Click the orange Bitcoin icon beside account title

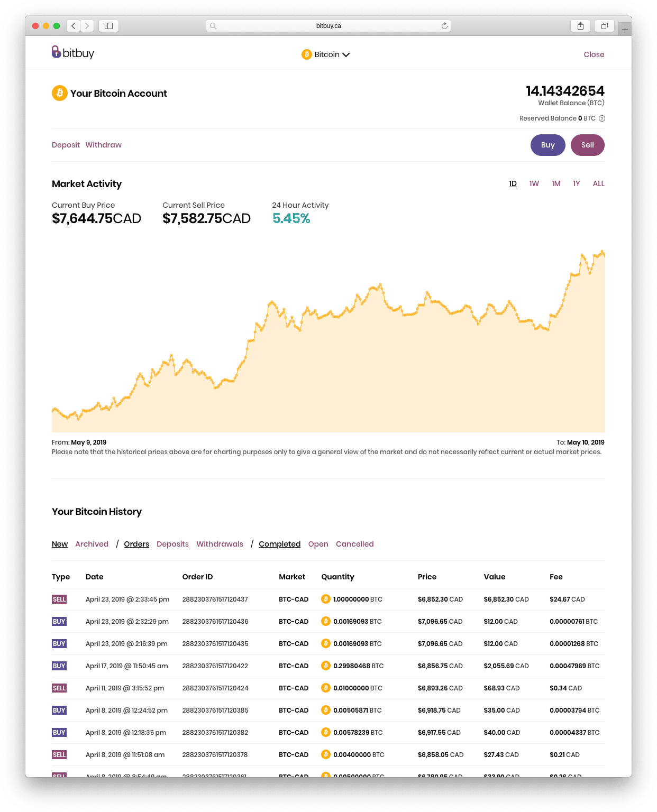60,93
